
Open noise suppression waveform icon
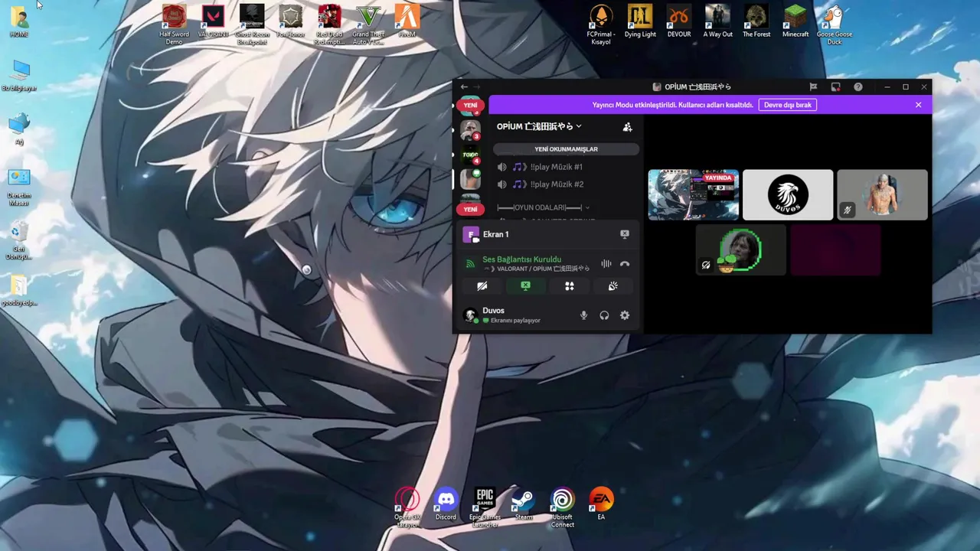(x=606, y=264)
